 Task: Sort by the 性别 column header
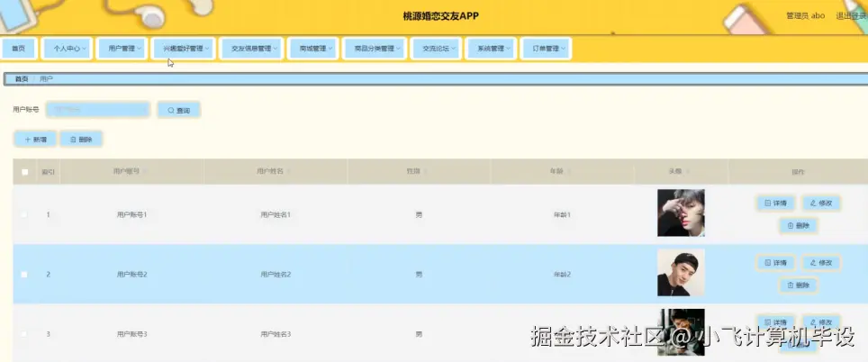click(419, 172)
